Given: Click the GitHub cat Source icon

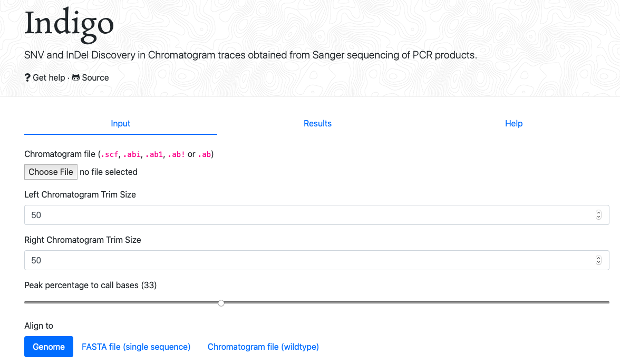Looking at the screenshot, I should pos(75,77).
